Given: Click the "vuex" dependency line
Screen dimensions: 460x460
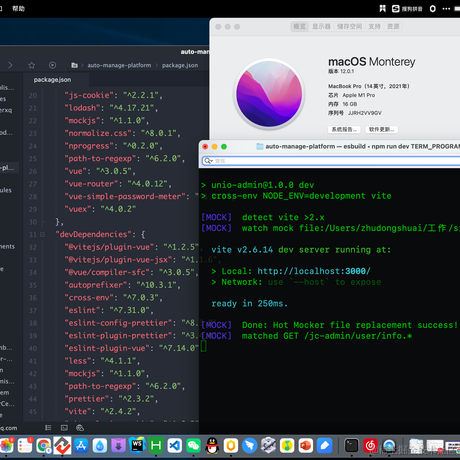Looking at the screenshot, I should coord(100,209).
